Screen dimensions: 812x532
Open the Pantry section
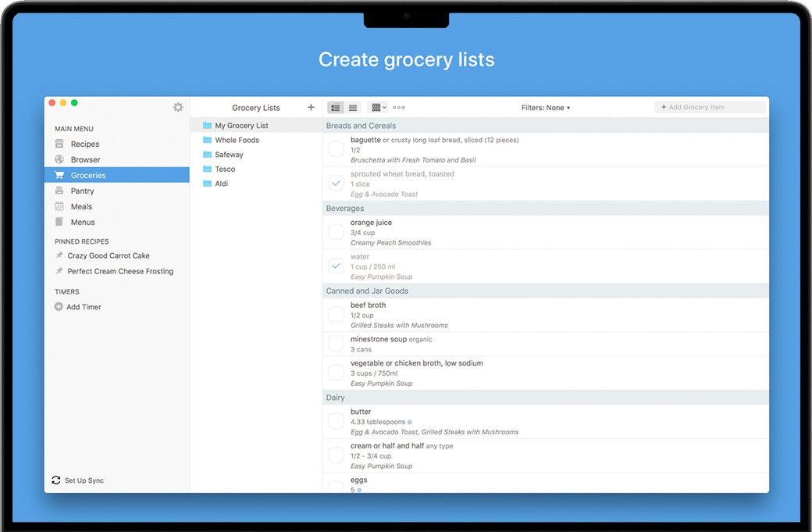[x=82, y=191]
